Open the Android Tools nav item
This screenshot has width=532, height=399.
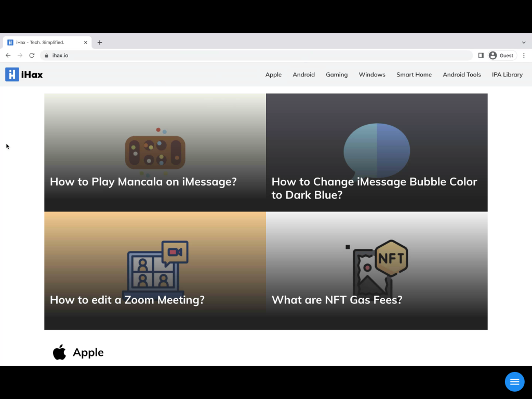[x=462, y=75]
